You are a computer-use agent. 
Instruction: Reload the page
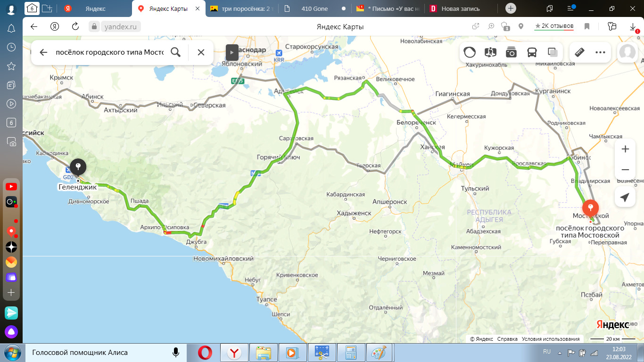(75, 26)
